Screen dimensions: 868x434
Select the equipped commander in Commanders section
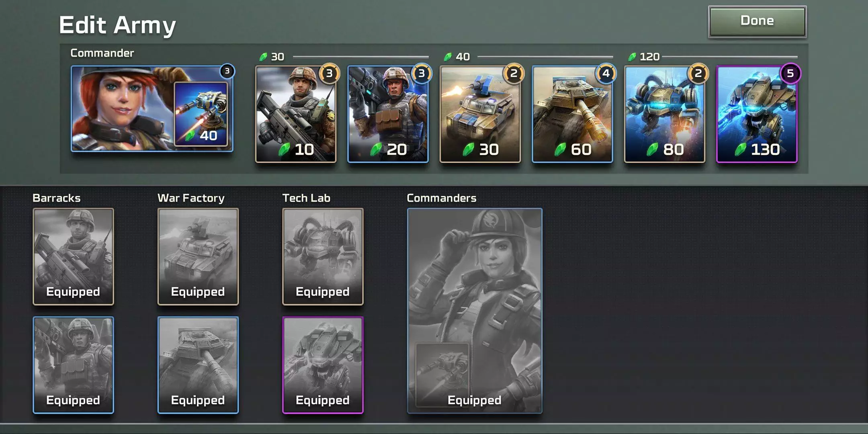click(475, 311)
